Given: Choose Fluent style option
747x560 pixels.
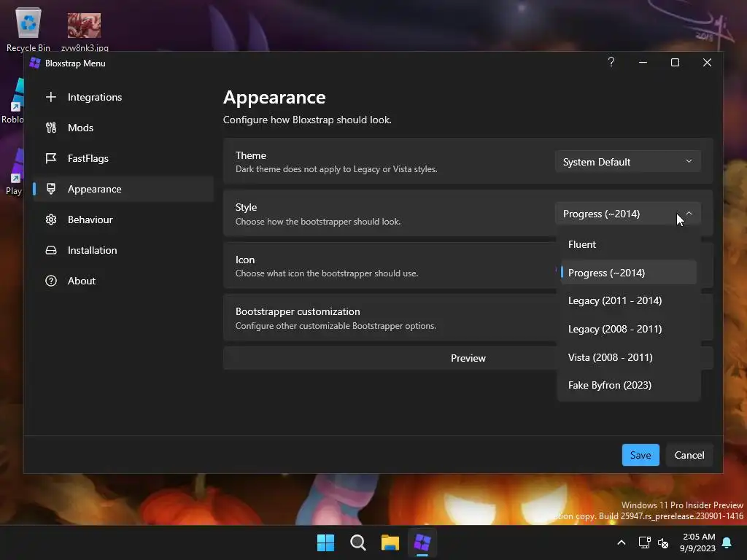Looking at the screenshot, I should [x=628, y=244].
